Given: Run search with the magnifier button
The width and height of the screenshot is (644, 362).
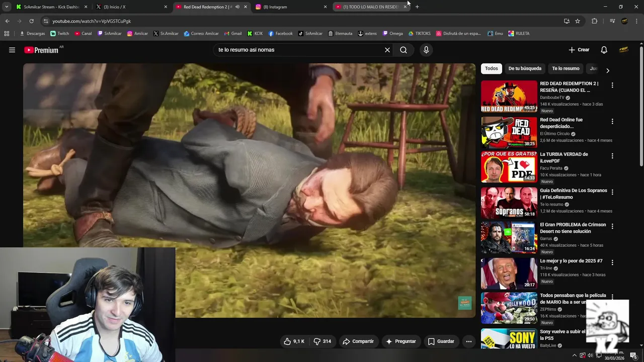Looking at the screenshot, I should click(x=404, y=50).
